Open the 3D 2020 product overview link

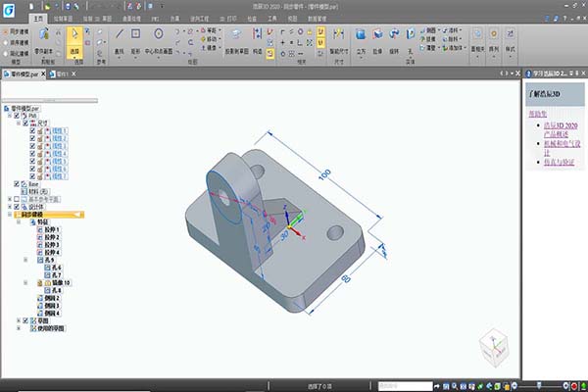(561, 129)
